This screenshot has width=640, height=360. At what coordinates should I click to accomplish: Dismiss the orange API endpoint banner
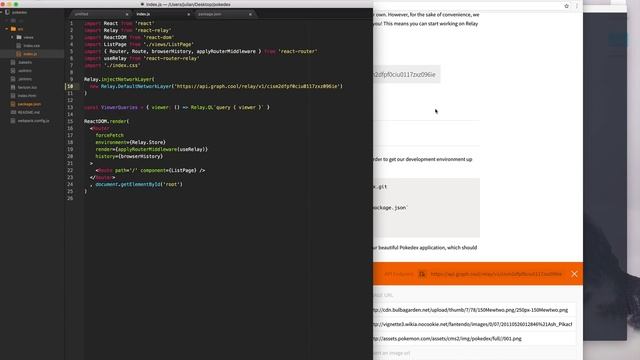pos(574,274)
